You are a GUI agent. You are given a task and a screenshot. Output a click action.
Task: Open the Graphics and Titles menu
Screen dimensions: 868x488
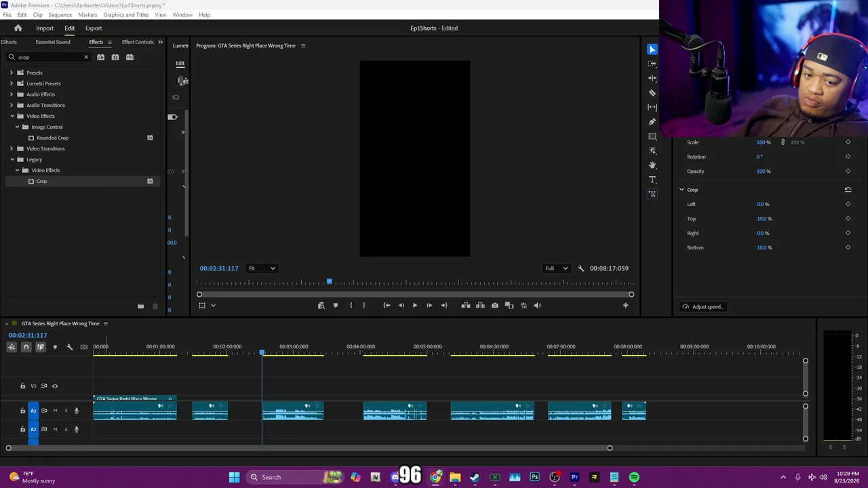[126, 15]
